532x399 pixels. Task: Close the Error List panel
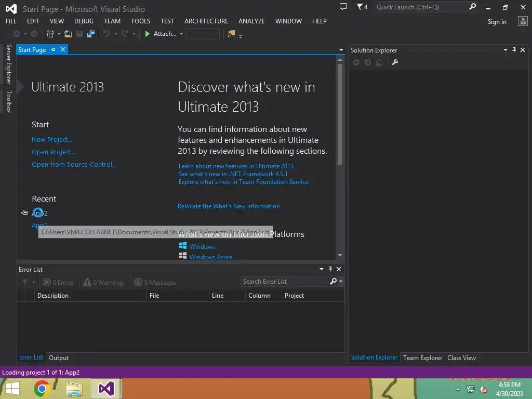tap(339, 269)
